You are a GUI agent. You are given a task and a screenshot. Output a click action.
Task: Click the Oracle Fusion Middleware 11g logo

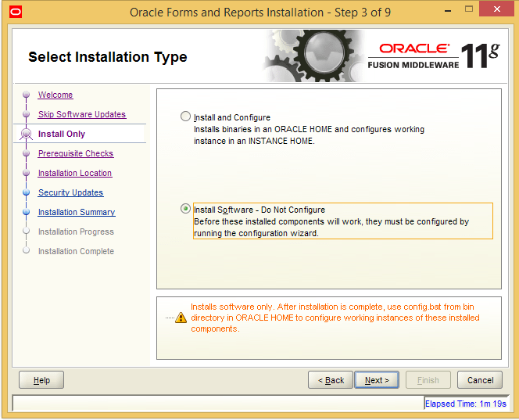(434, 56)
